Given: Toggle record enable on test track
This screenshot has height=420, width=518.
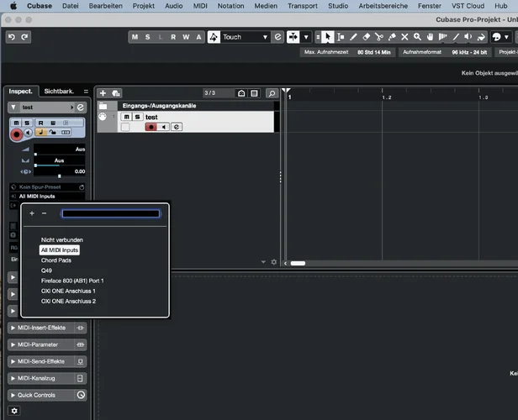Looking at the screenshot, I should pos(151,127).
